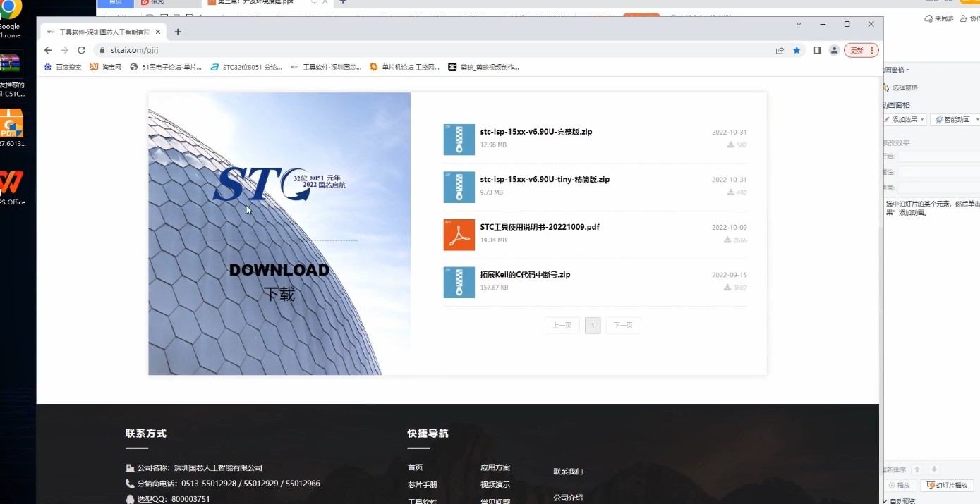Open the Chrome profile avatar

[x=834, y=50]
